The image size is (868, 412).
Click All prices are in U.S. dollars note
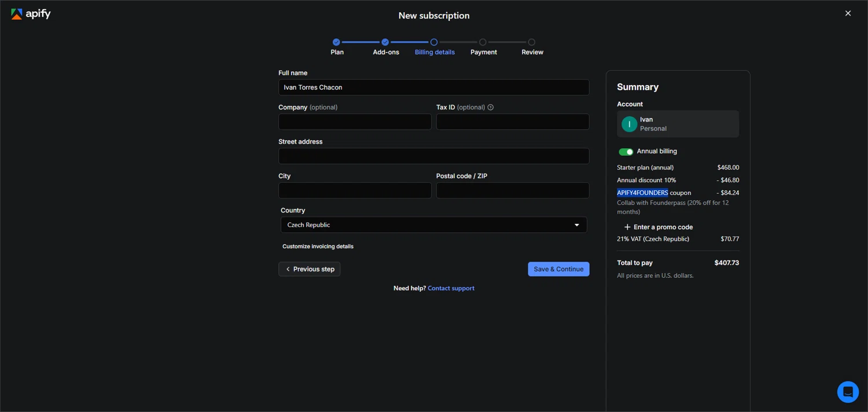[655, 275]
